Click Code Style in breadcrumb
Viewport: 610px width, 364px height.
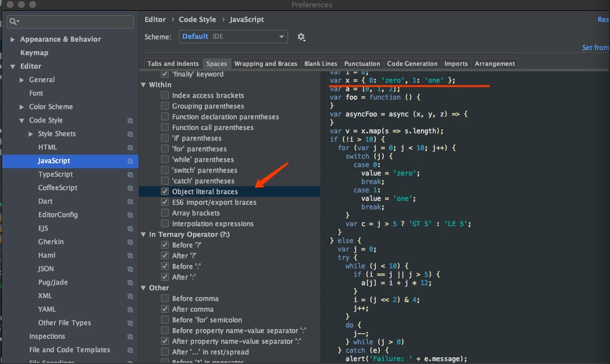coord(198,20)
